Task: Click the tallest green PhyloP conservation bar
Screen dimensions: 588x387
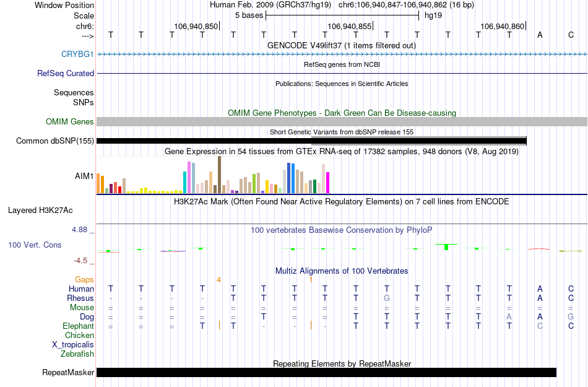Action: [446, 247]
